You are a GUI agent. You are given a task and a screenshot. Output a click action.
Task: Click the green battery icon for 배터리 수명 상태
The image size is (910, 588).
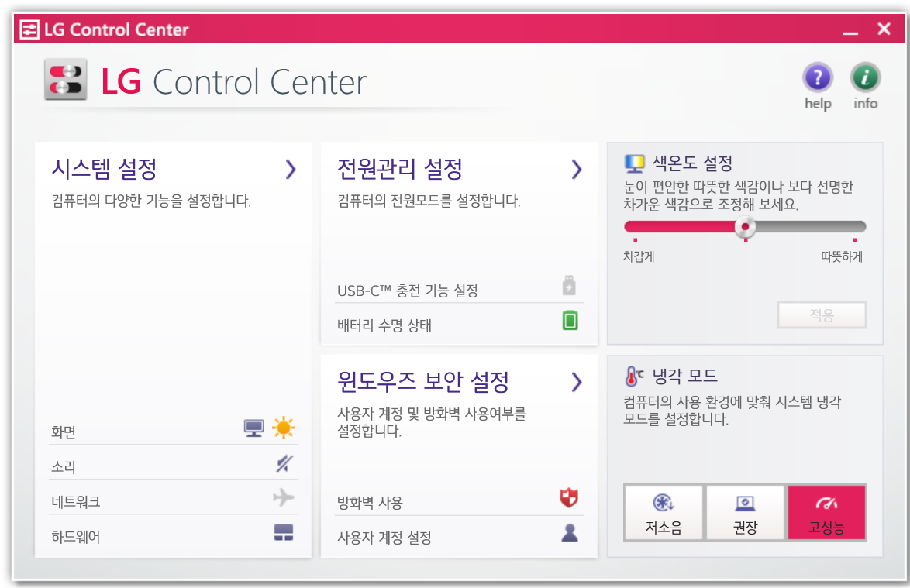[x=570, y=322]
